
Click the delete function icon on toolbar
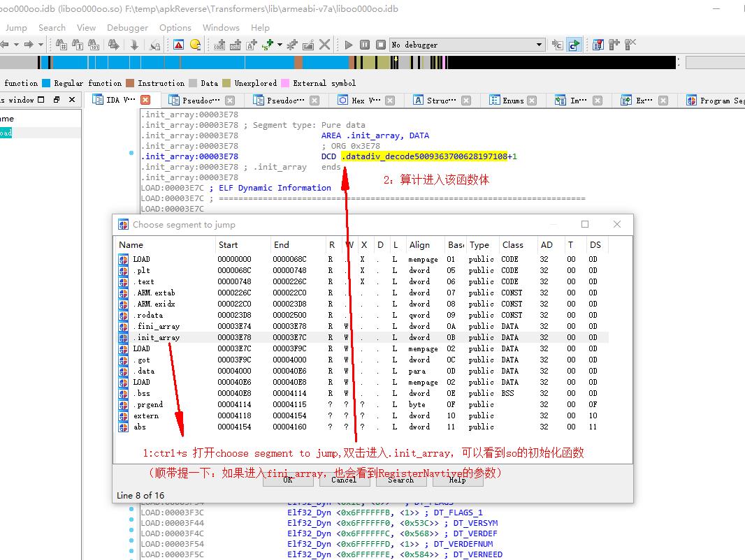click(323, 44)
